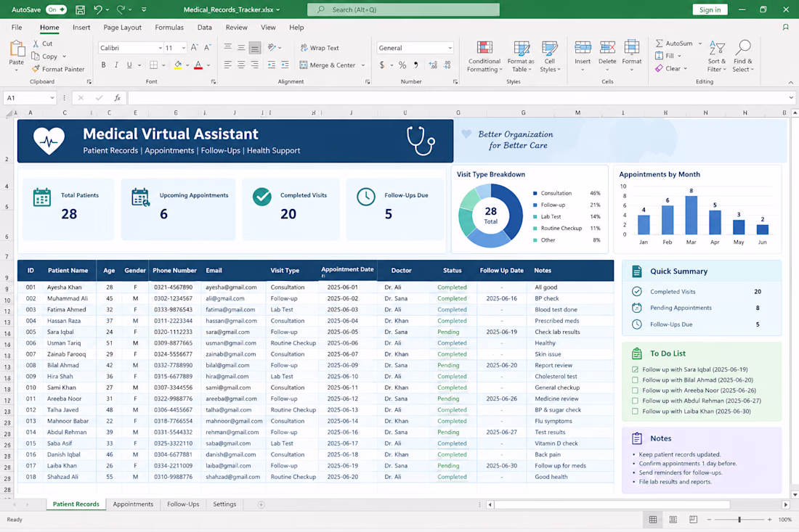Viewport: 799px width, 532px height.
Task: Decrease font size with small A
Action: (207, 47)
